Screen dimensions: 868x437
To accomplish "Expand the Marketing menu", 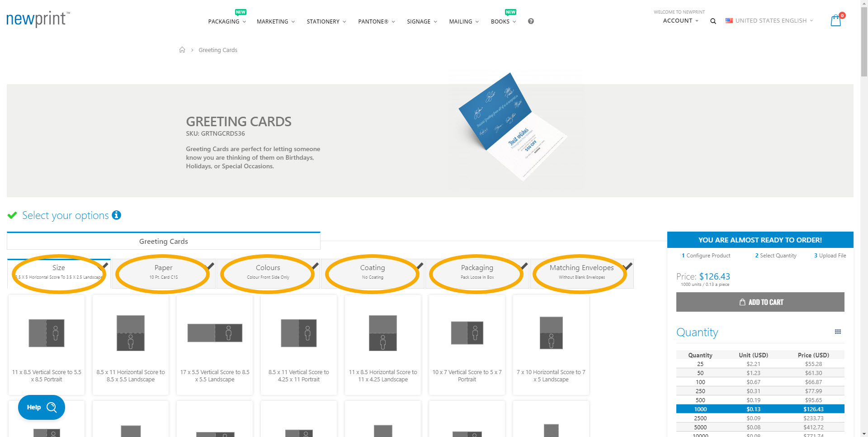I will (276, 21).
